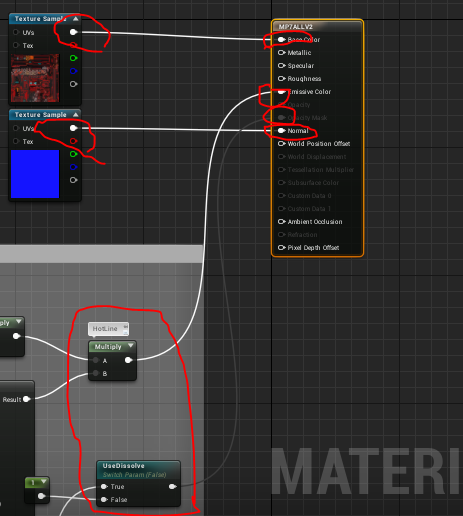Click the disabled Tessellation Multiplier pin
This screenshot has width=463, height=516.
[282, 170]
